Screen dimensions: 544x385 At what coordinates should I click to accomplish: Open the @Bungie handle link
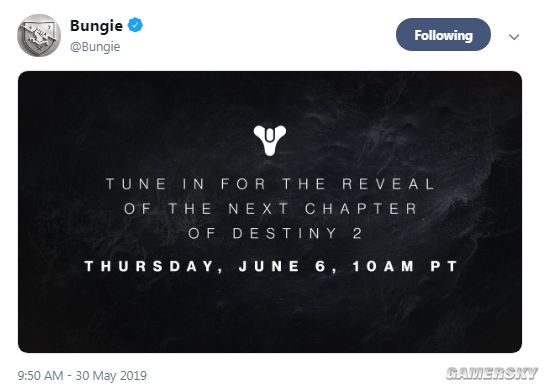(95, 47)
